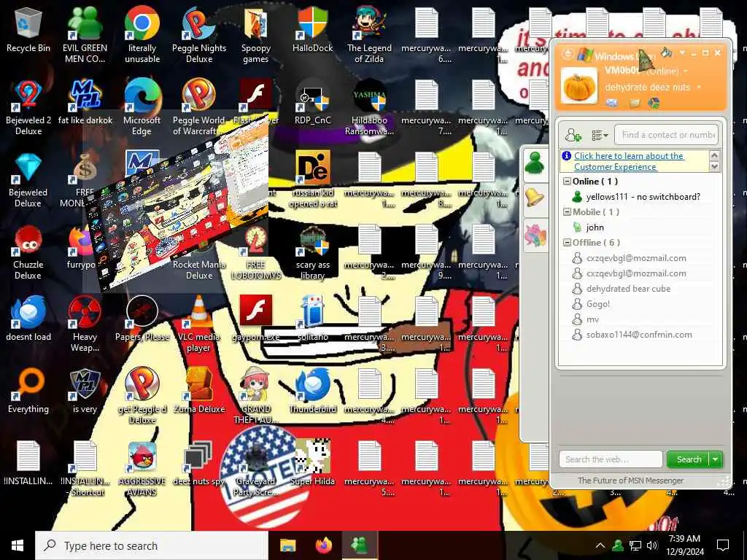Click the 'EVIL GREEN MEN CO...' desktop icon
The image size is (747, 560).
tap(85, 35)
